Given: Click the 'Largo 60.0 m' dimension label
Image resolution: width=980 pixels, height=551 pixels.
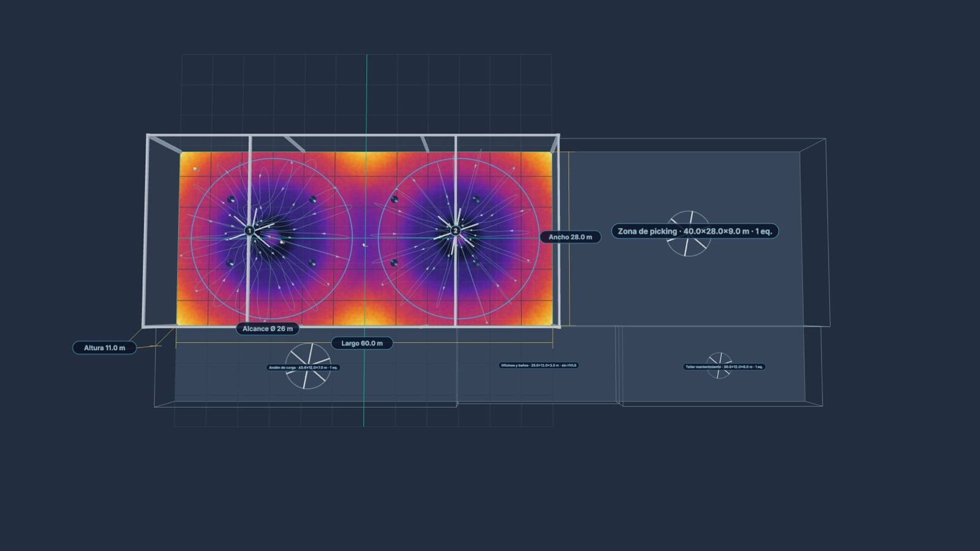Looking at the screenshot, I should coord(362,343).
